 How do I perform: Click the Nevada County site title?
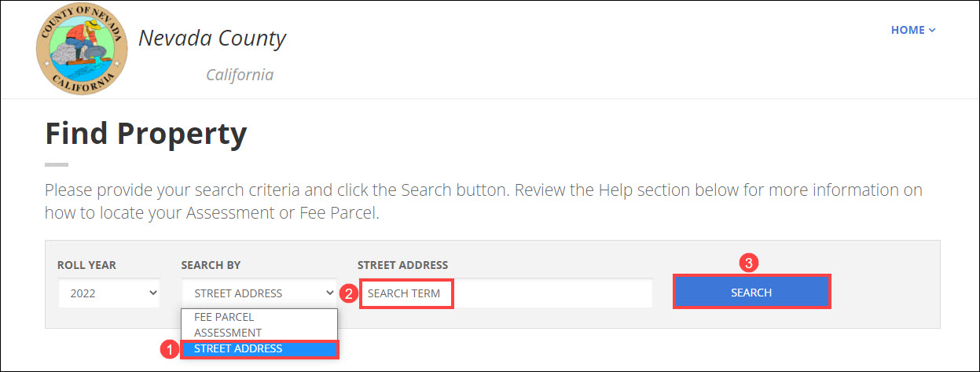click(212, 37)
